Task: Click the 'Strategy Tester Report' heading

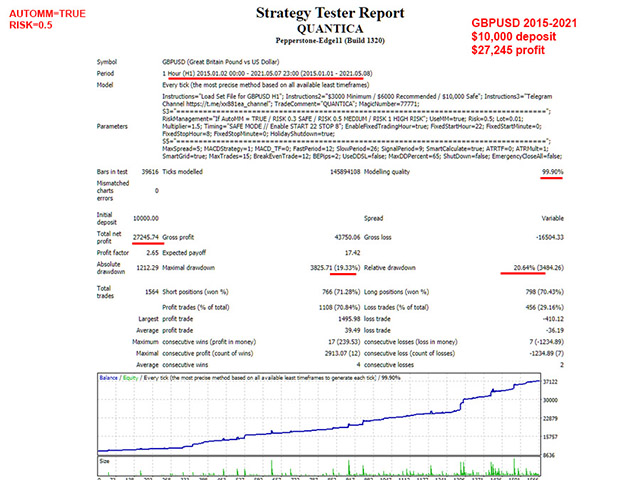Action: pos(330,13)
